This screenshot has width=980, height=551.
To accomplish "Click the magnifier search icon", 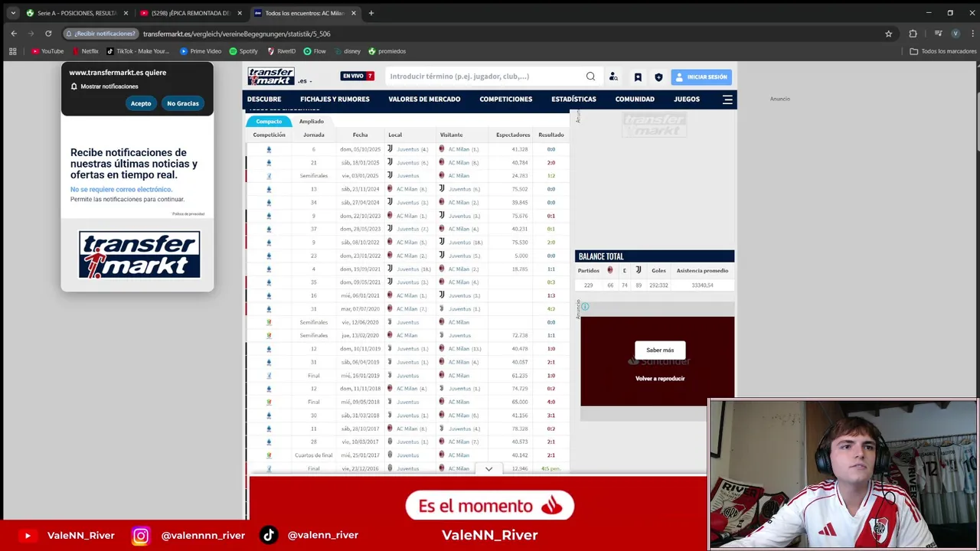I will (590, 77).
